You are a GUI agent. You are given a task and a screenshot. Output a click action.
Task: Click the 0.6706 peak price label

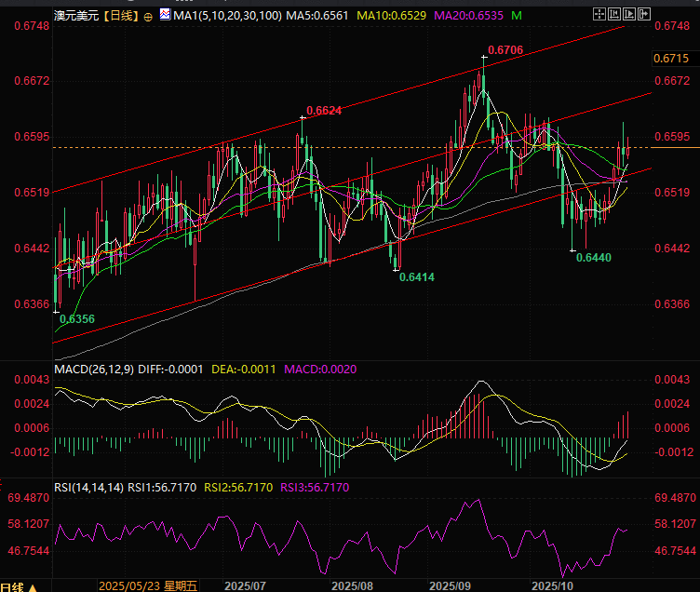point(505,48)
